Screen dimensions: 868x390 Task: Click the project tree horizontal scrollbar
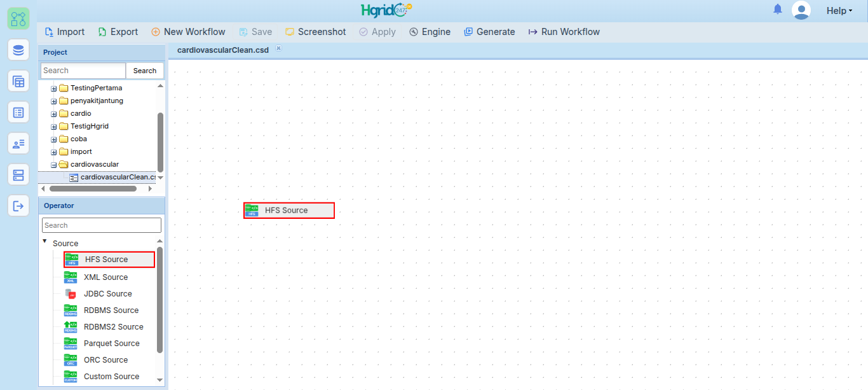(93, 188)
